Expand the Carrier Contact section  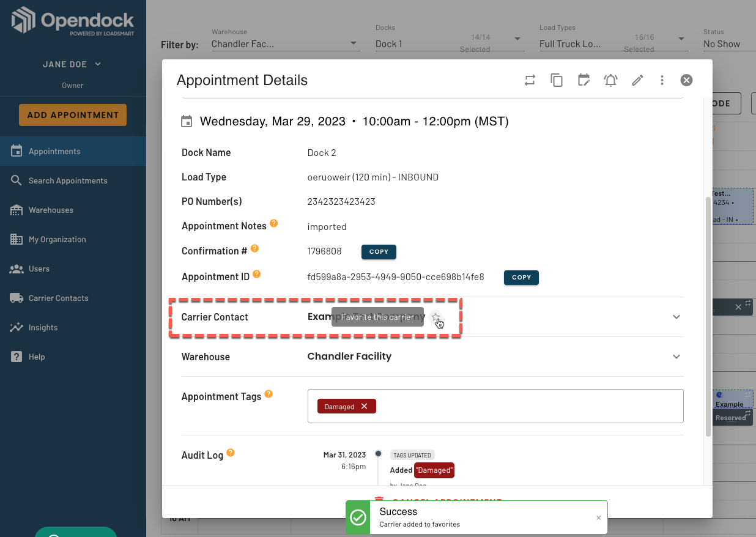tap(676, 317)
